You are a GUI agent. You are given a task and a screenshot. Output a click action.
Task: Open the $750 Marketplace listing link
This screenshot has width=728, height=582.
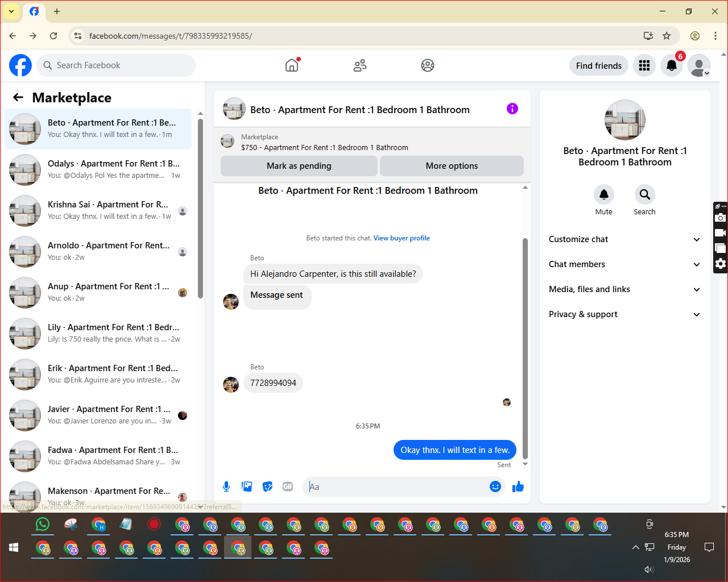(325, 147)
